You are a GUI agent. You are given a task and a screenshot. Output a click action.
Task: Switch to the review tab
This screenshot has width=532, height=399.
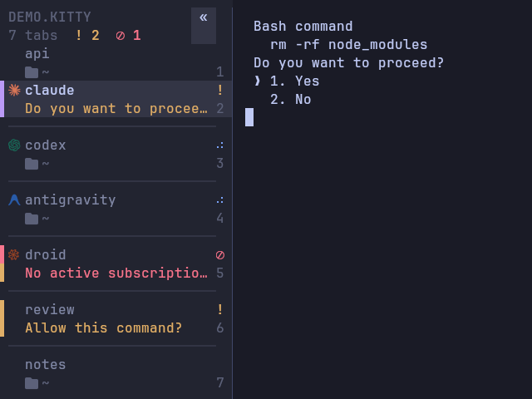pyautogui.click(x=116, y=318)
